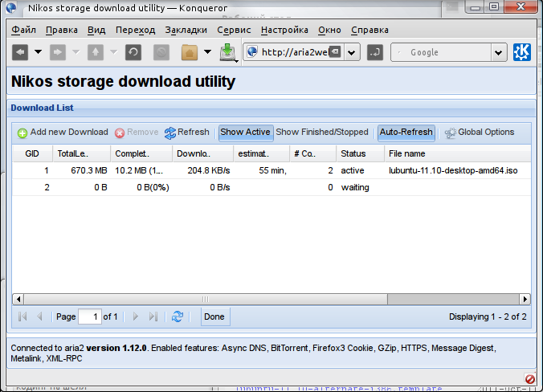
Task: Click the paging bar refresh icon
Action: point(178,316)
